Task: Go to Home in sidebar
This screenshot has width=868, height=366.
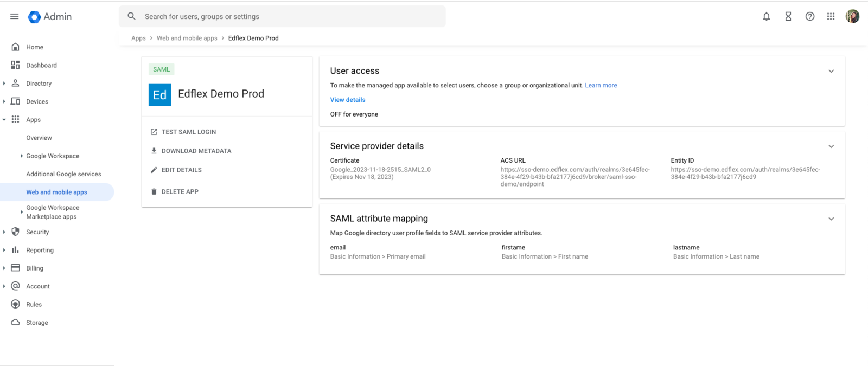Action: point(35,47)
